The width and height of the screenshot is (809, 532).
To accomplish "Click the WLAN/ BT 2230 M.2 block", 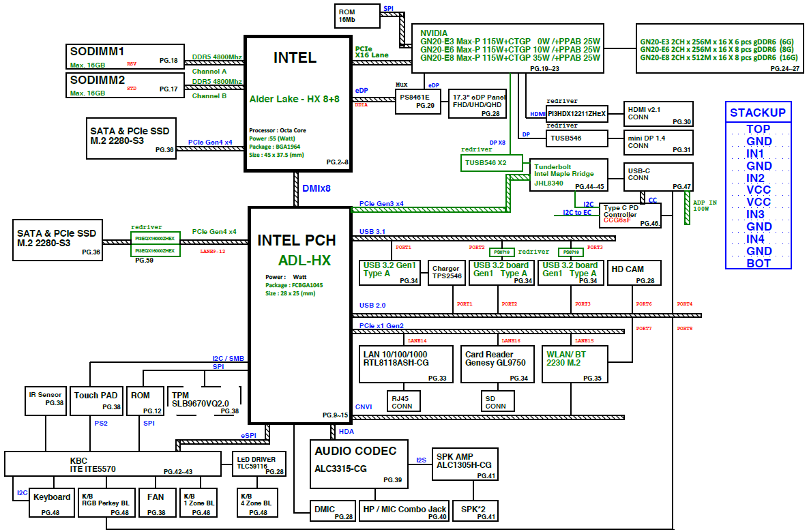I will click(x=575, y=364).
